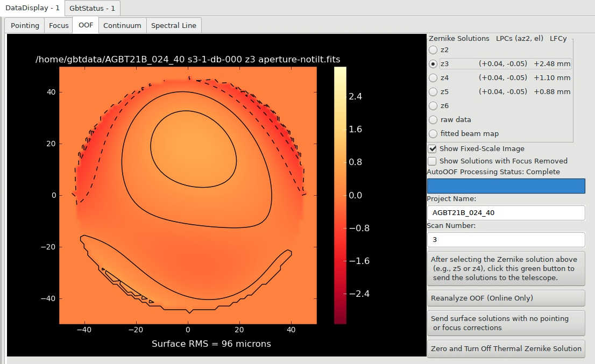Click the fits file path title
The width and height of the screenshot is (595, 364).
[x=188, y=60]
